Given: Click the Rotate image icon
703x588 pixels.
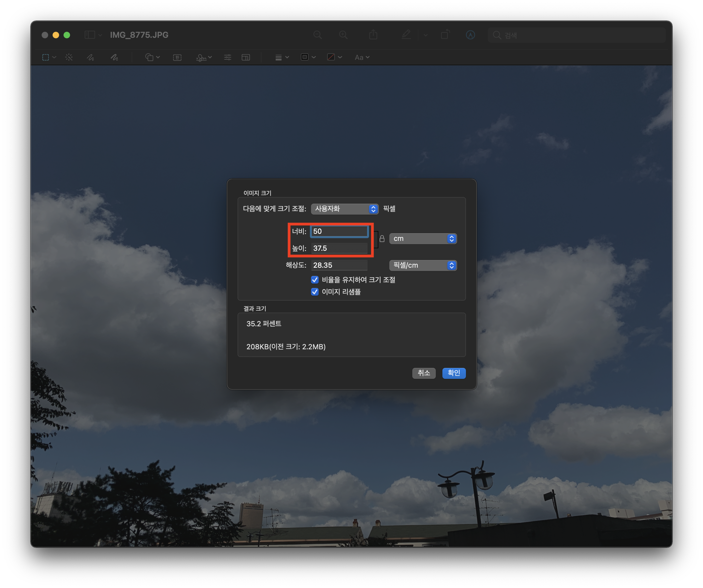Looking at the screenshot, I should pos(445,35).
